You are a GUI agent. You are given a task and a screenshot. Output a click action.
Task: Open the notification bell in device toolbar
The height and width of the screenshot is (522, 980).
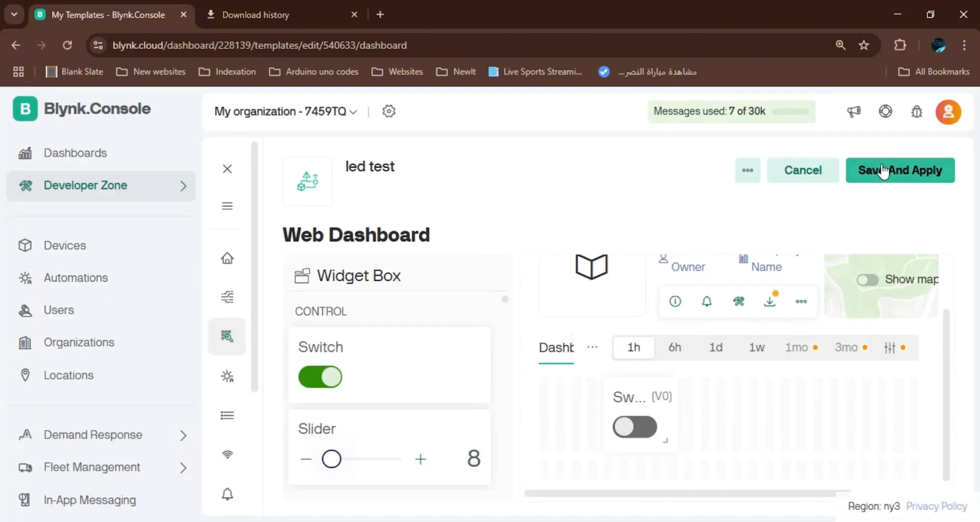[707, 301]
